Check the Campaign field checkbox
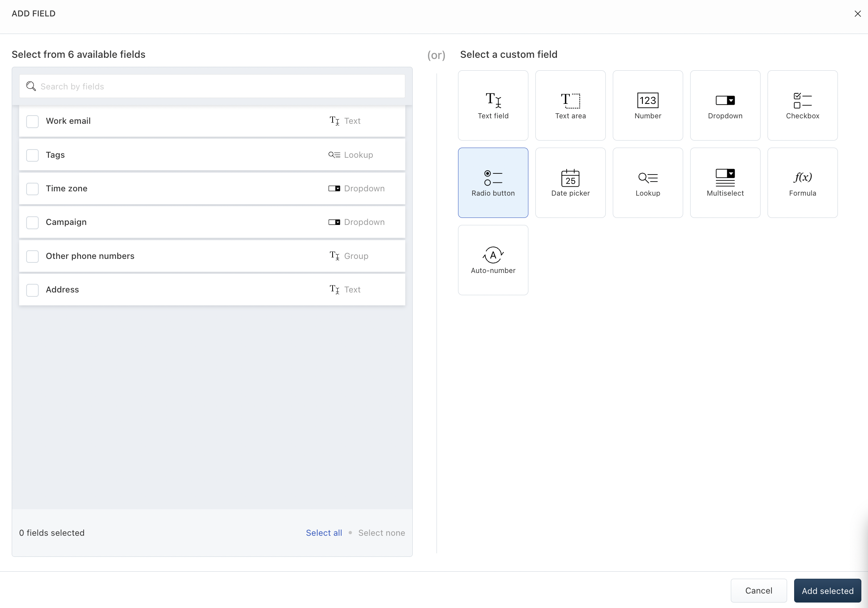 pyautogui.click(x=32, y=223)
